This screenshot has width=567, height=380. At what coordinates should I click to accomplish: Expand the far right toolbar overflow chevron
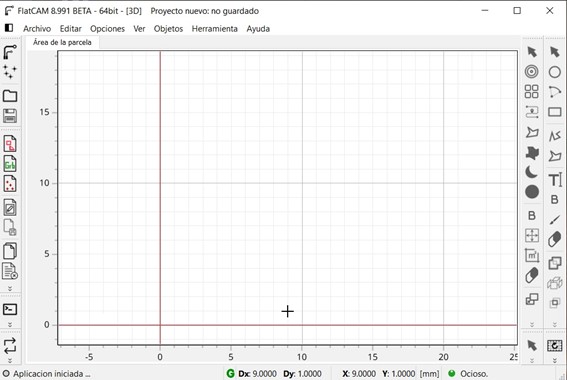[x=555, y=324]
